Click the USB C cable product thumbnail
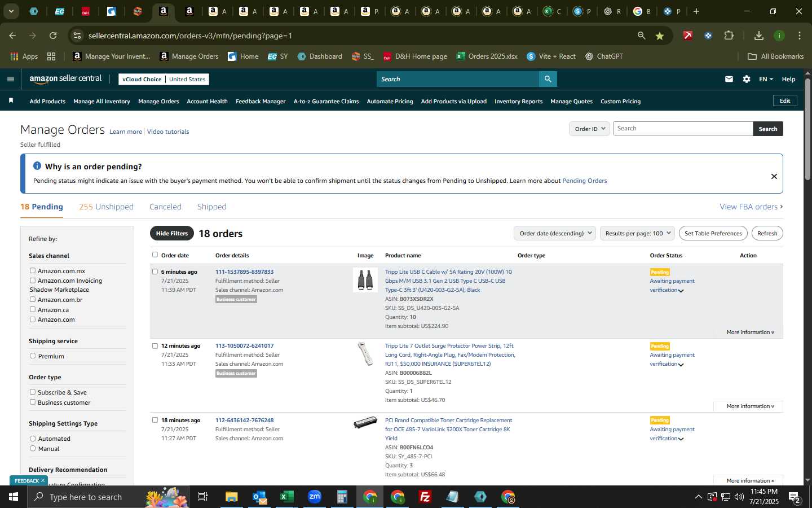 365,280
